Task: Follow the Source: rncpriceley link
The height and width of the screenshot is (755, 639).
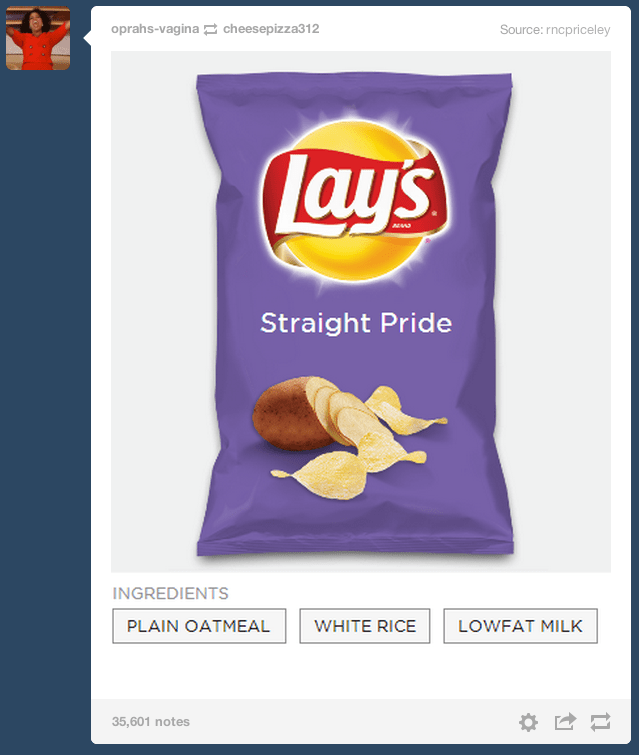Action: point(555,30)
